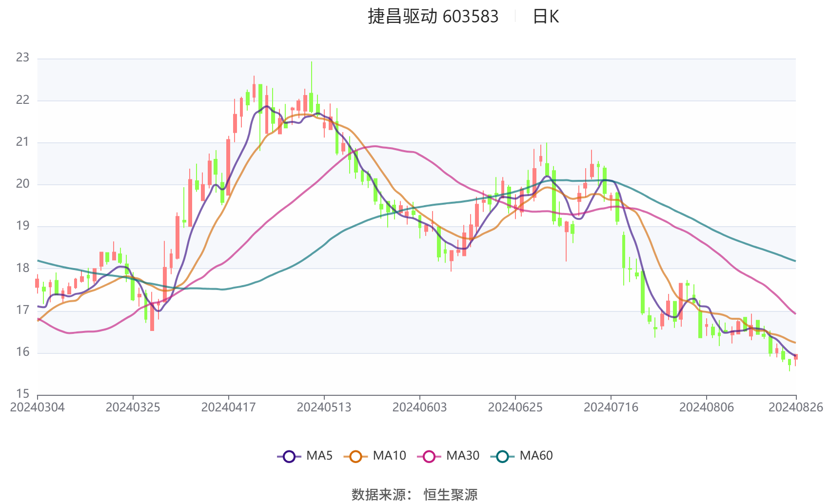The image size is (829, 504).
Task: Click the MA30 pink legend circle marker
Action: pos(429,456)
